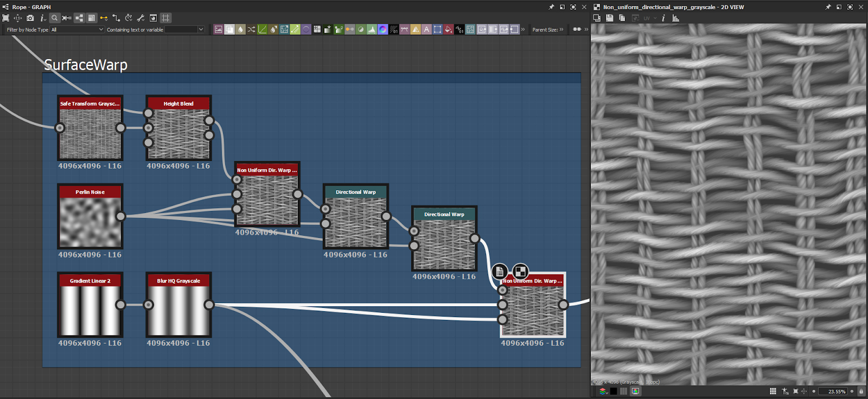Select the Safe Transform Grayscale node

[x=90, y=128]
